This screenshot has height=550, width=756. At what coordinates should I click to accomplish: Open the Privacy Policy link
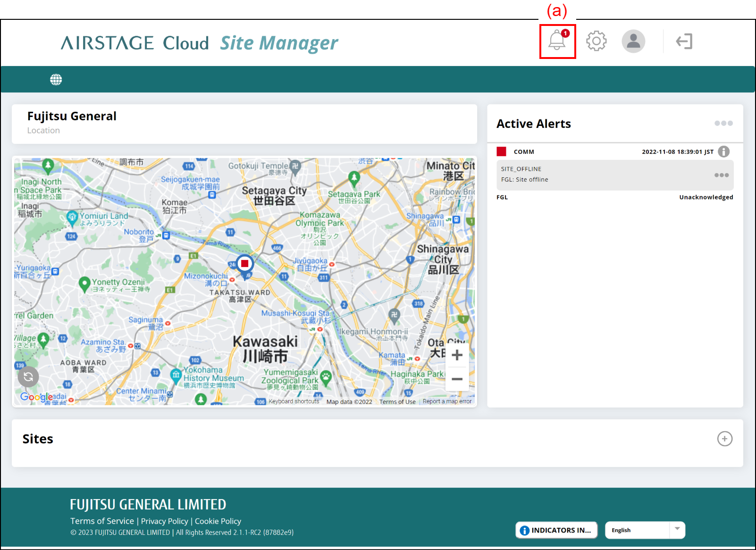(x=164, y=521)
